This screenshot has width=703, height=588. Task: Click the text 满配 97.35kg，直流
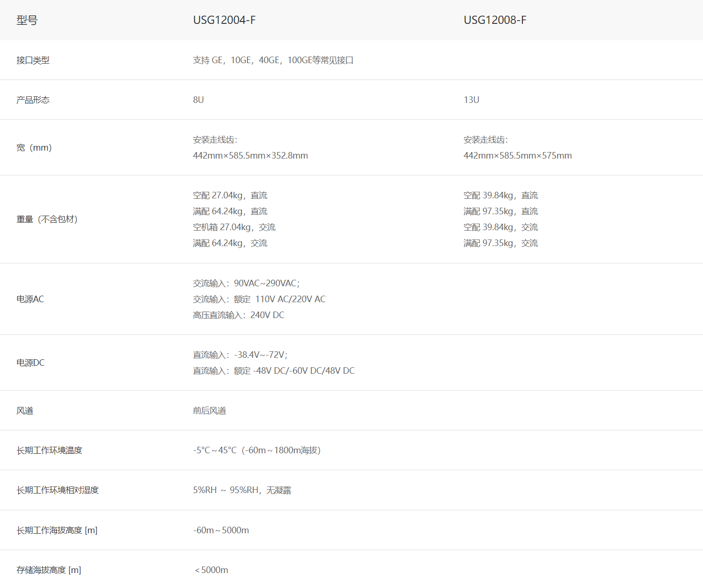tap(501, 211)
